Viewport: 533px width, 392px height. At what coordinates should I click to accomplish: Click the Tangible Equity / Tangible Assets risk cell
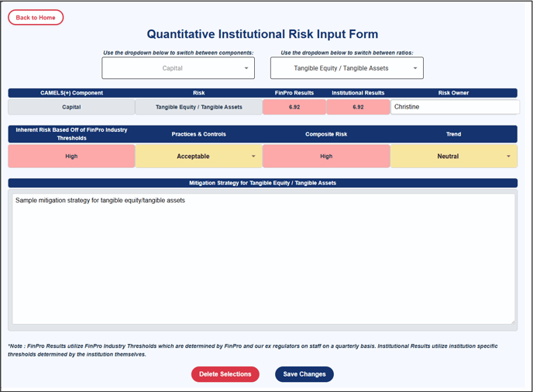coord(199,107)
